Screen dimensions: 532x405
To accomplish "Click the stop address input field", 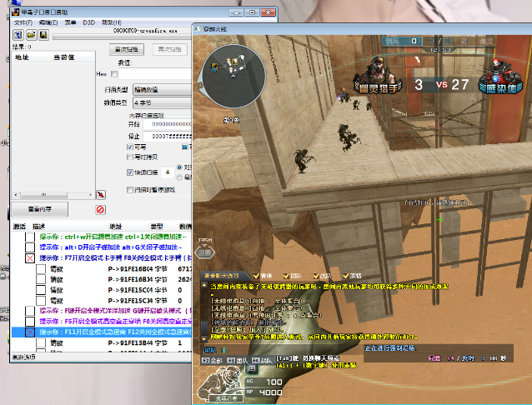I will (168, 137).
